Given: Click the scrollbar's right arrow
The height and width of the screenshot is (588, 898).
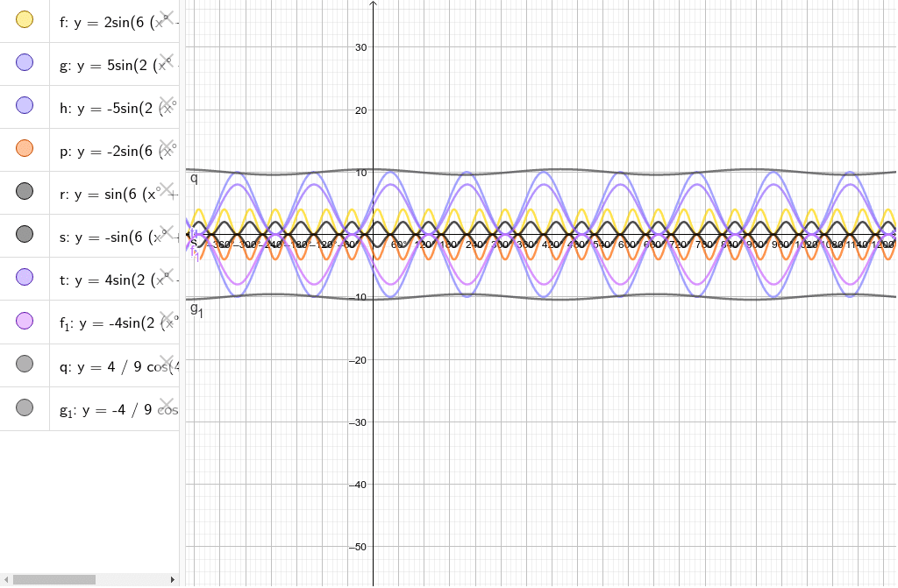Looking at the screenshot, I should (172, 579).
